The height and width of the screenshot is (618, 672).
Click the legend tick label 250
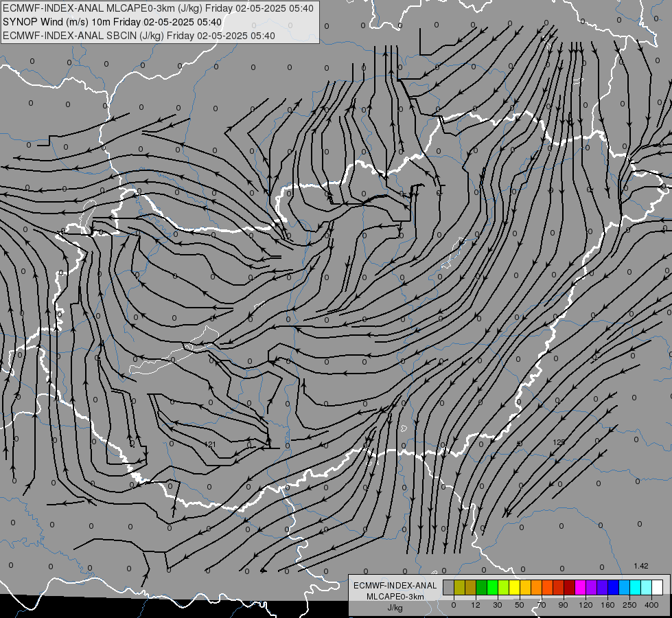point(629,605)
